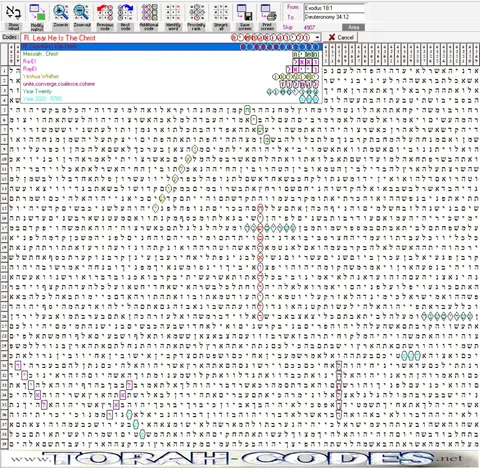
Task: Collapse the Codes combo box arrow
Action: coord(317,38)
